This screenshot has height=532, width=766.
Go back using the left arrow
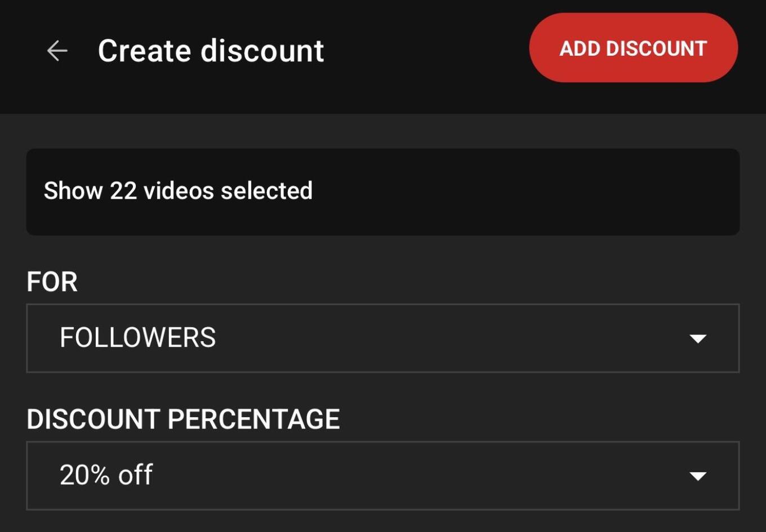(57, 51)
